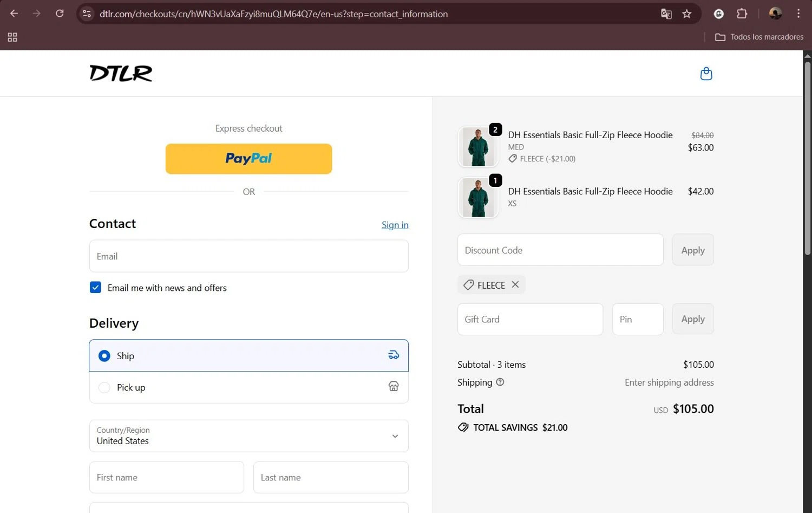Remove the FLEECE discount code tag
The height and width of the screenshot is (513, 812).
tap(515, 284)
